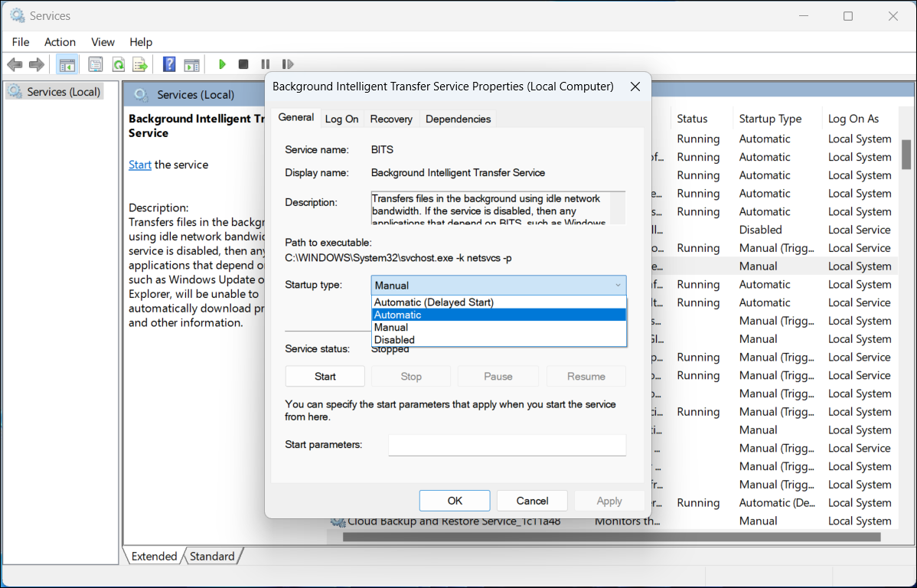Screen dimensions: 917x588
Task: Dismiss dialog with the Cancel button
Action: 532,501
